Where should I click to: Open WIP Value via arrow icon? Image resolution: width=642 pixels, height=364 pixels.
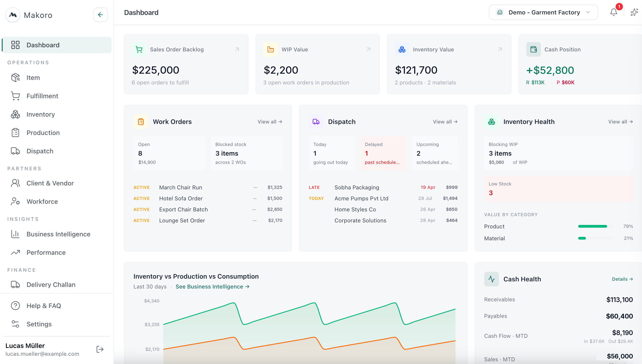click(368, 49)
